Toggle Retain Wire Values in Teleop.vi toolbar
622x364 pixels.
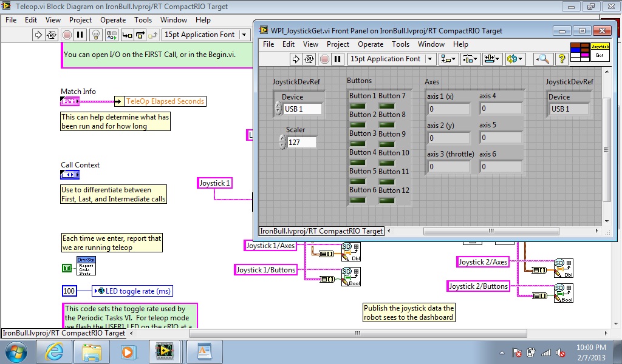pos(112,35)
